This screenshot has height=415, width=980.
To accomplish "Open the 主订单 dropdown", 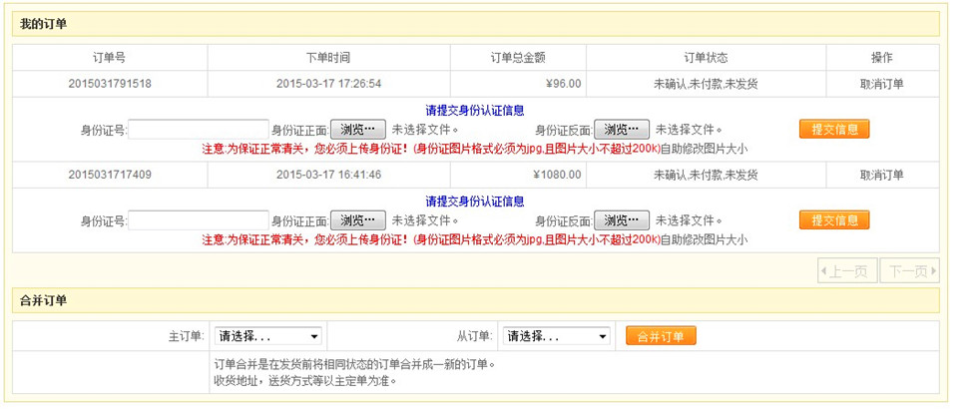I will [267, 337].
